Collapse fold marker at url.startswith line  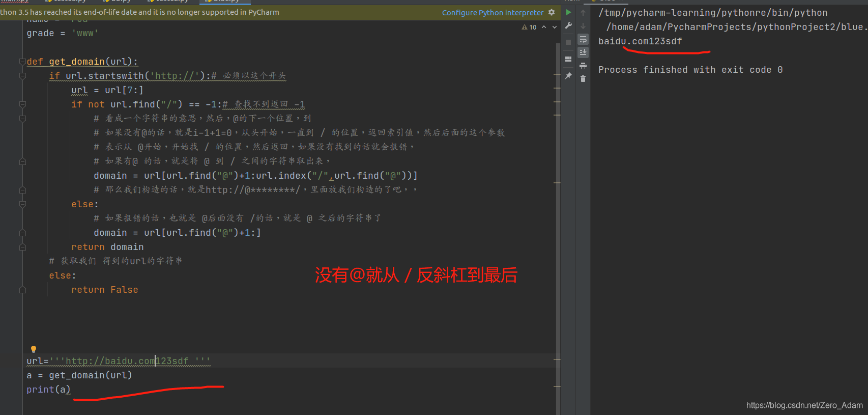(22, 76)
